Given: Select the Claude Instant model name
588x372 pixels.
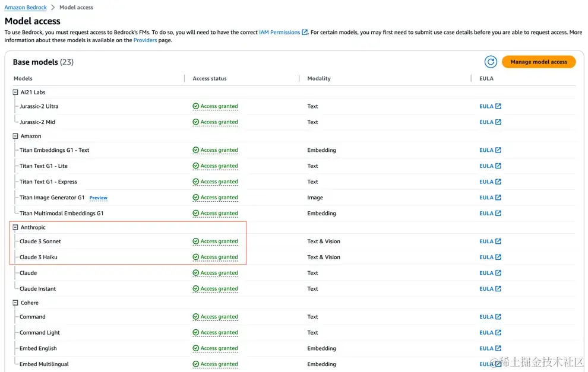Looking at the screenshot, I should [37, 289].
